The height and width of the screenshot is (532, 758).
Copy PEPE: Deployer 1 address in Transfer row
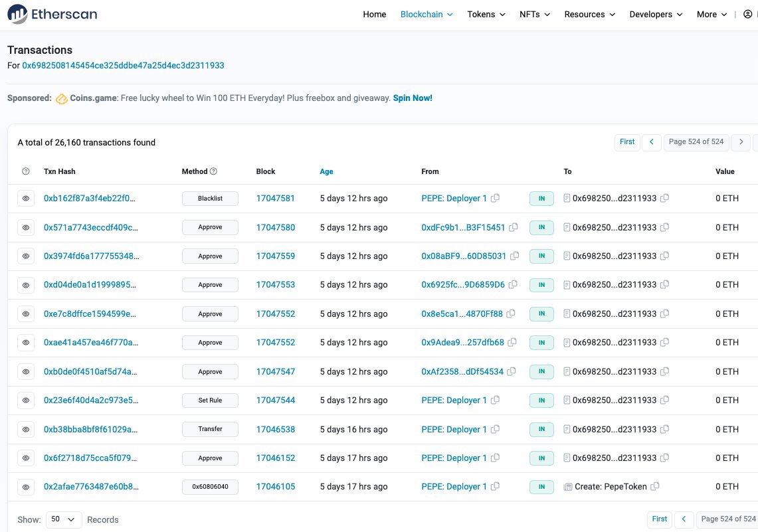495,429
